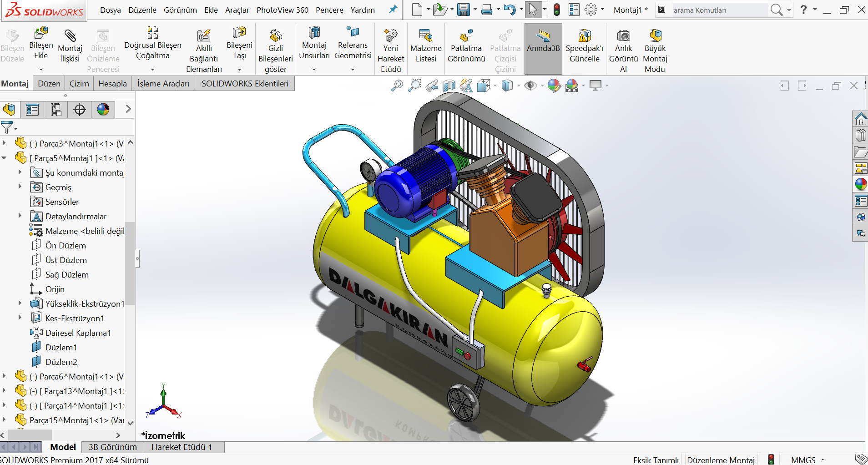Toggle the pin on the menu bar
This screenshot has height=465, width=868.
pos(393,10)
